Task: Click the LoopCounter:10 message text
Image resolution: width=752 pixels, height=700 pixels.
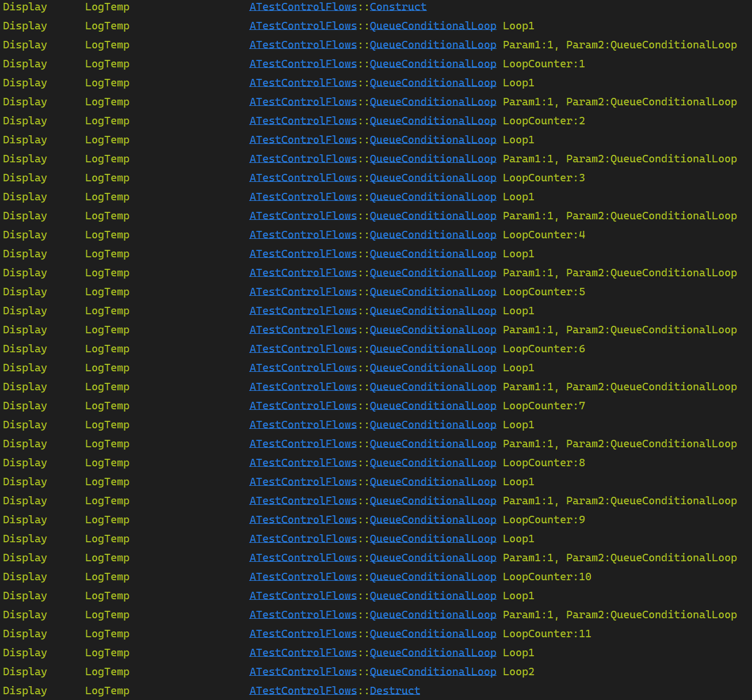Action: click(547, 577)
